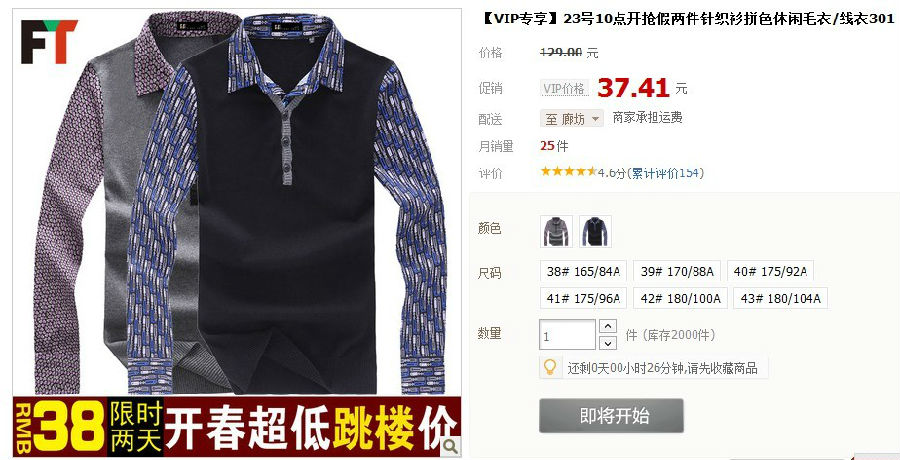The height and width of the screenshot is (460, 900).
Task: Click the lightbulb reminder icon
Action: (550, 367)
